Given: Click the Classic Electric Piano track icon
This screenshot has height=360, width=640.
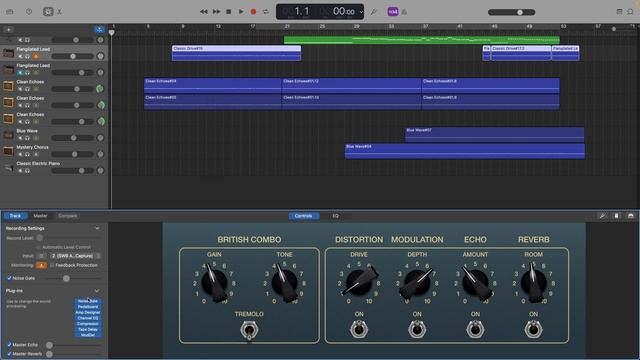Looking at the screenshot, I should [x=8, y=167].
